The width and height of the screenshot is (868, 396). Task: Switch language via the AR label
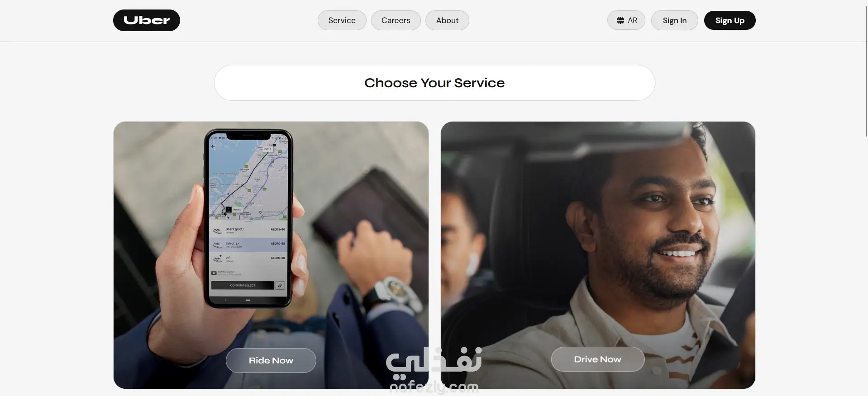(x=632, y=20)
